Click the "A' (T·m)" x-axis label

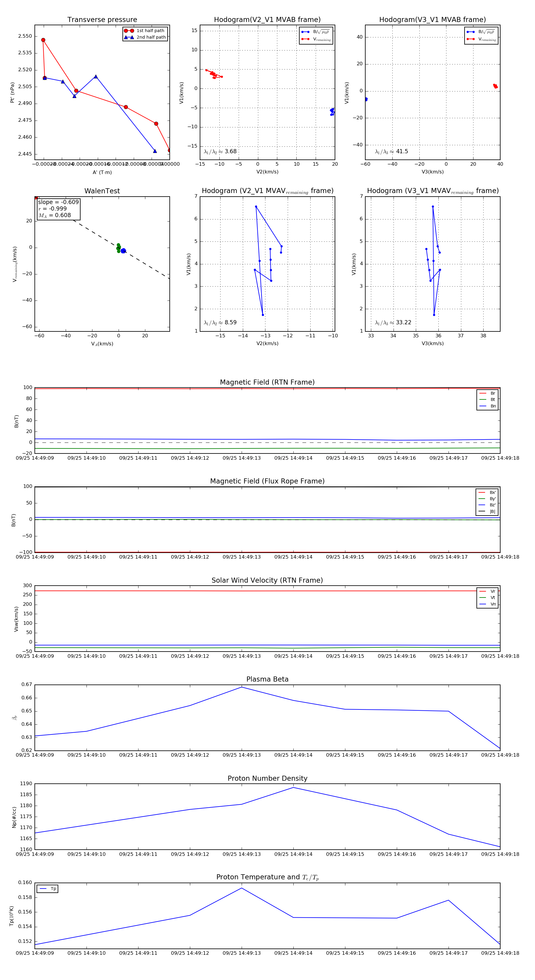(102, 172)
